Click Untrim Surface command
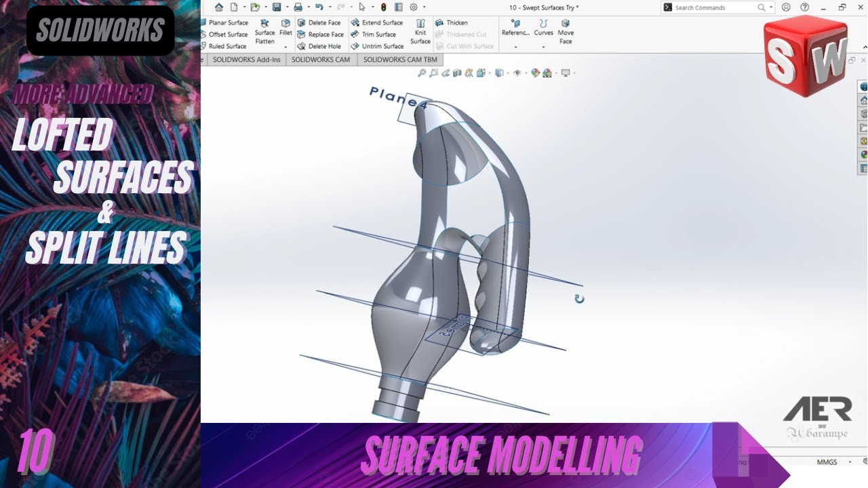 377,46
